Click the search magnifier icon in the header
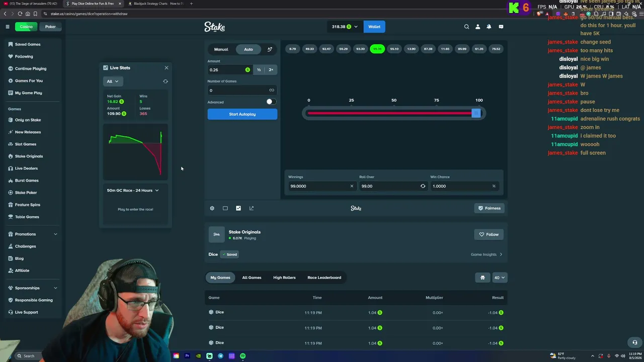644x362 pixels. point(466,27)
